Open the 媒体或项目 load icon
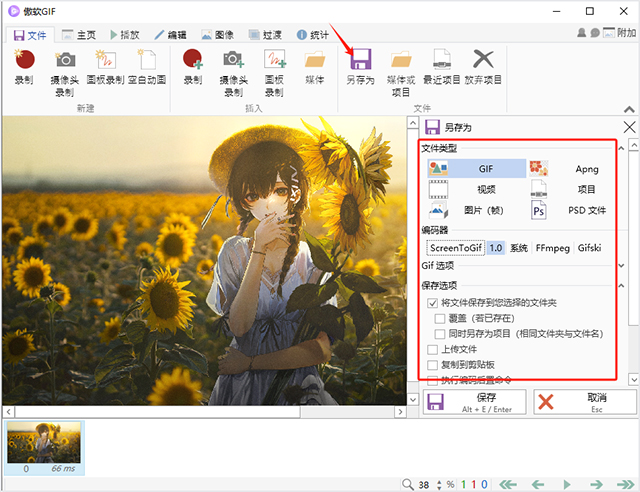640x492 pixels. 401,60
